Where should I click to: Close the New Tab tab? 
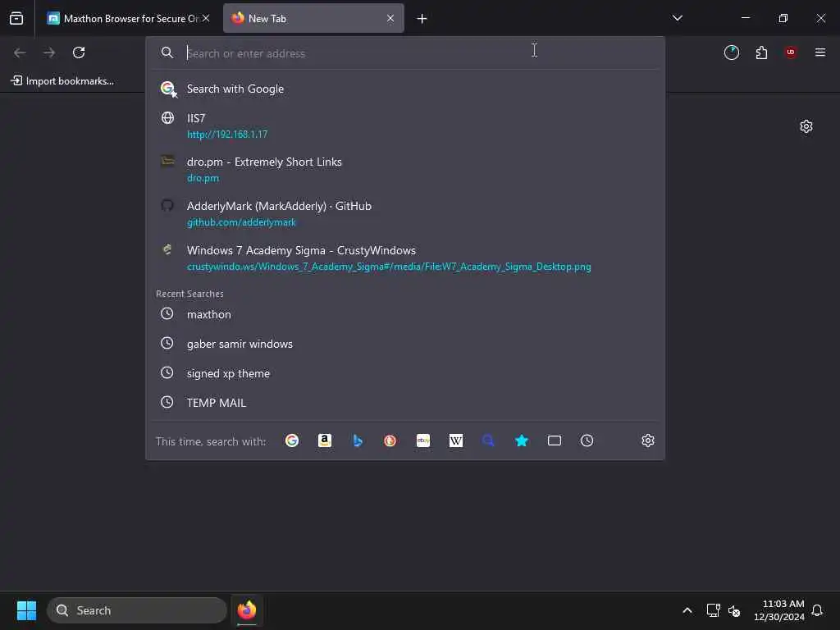[390, 18]
